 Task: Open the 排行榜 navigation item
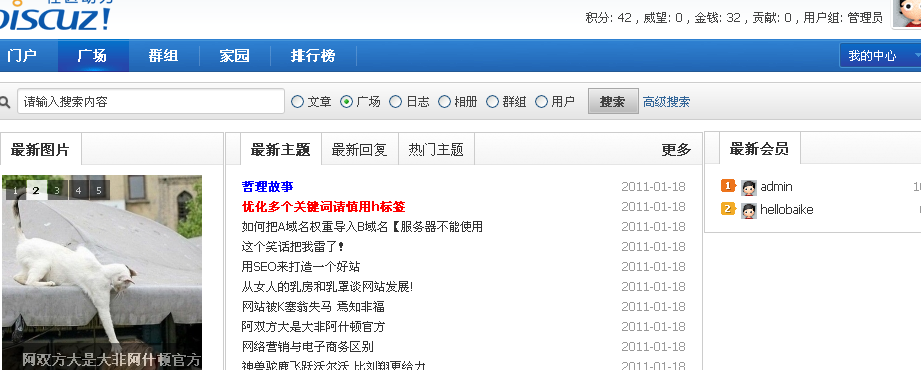313,56
